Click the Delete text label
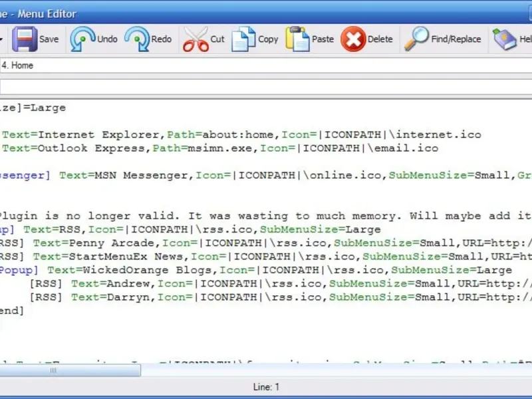 coord(380,39)
